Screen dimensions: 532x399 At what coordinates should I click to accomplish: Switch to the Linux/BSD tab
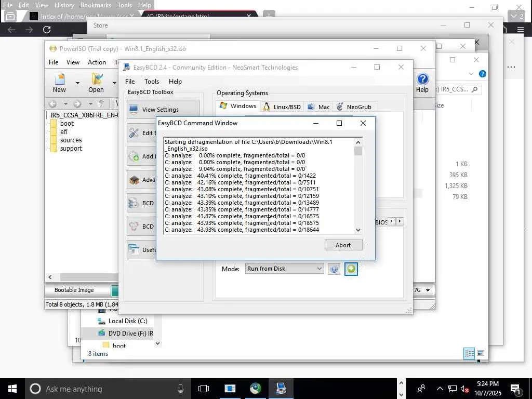point(282,107)
